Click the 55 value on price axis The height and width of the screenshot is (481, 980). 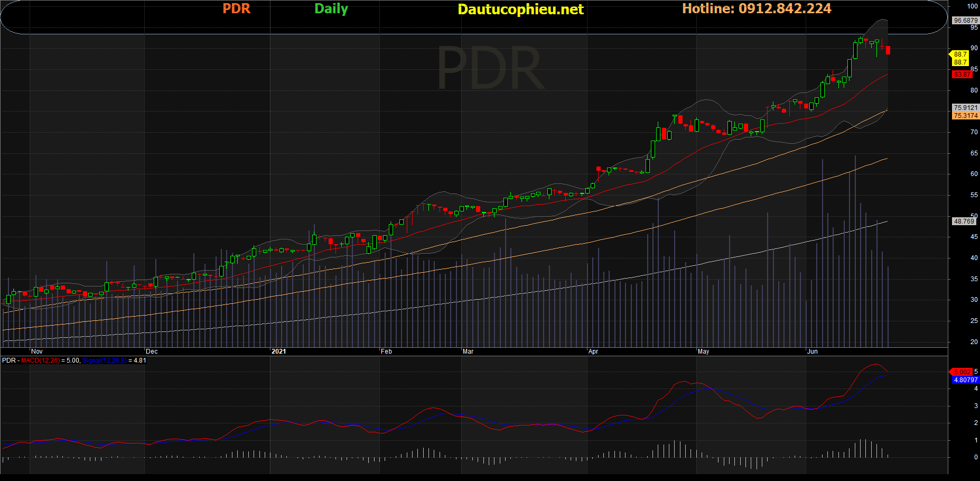point(974,195)
